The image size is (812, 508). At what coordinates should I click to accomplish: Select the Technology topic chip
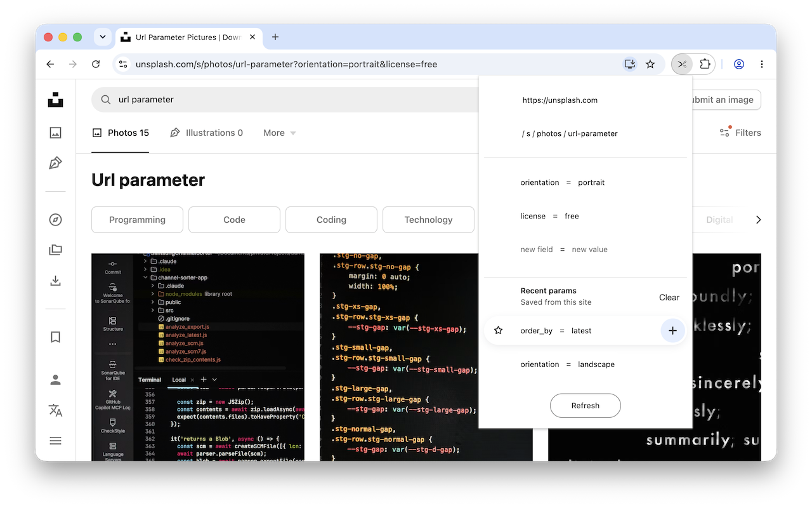click(x=428, y=220)
